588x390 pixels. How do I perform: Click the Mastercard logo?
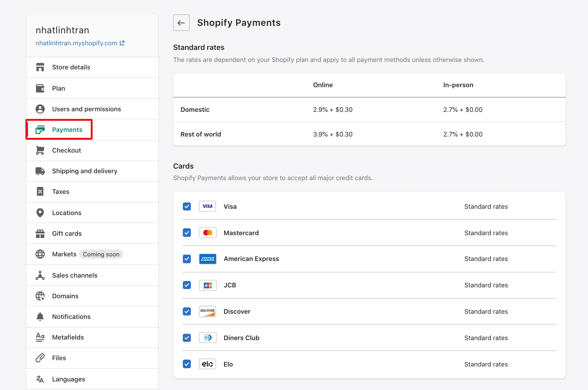[207, 233]
